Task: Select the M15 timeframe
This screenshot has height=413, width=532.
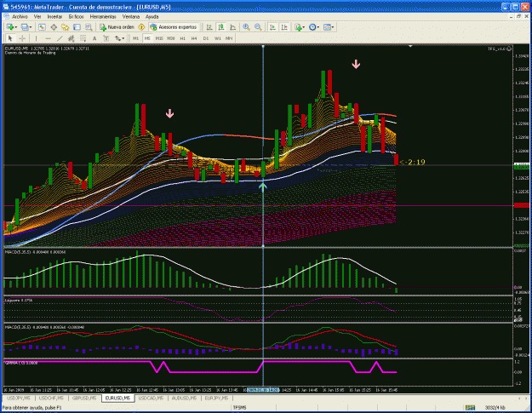Action: (x=159, y=38)
